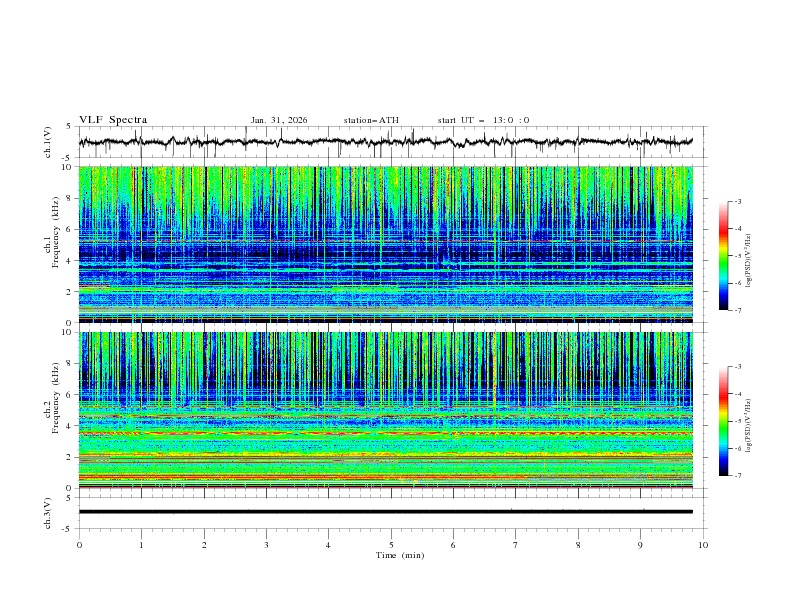The height and width of the screenshot is (612, 792).
Task: Click the '6' tick on the time axis
Action: coord(453,545)
